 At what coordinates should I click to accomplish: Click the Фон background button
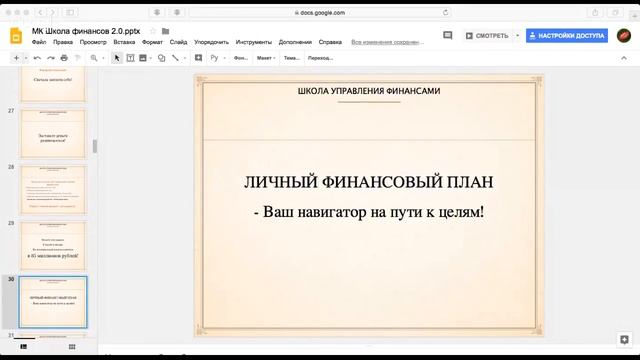pos(241,58)
